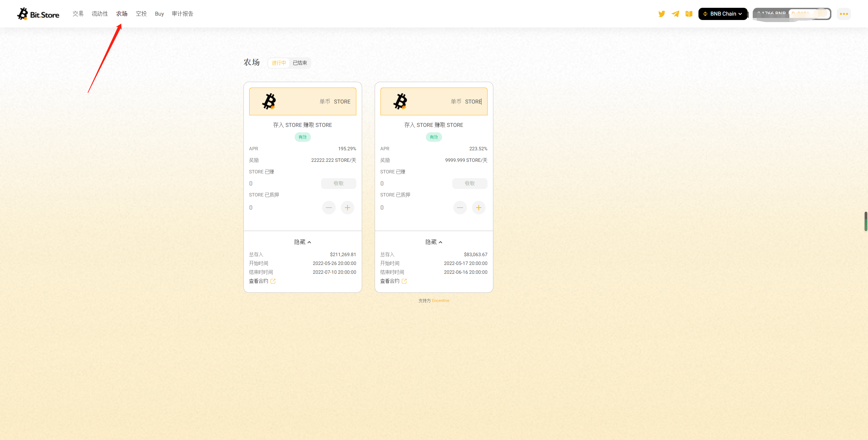Collapse details with 隐藏 in first pool
The width and height of the screenshot is (868, 440).
tap(302, 242)
